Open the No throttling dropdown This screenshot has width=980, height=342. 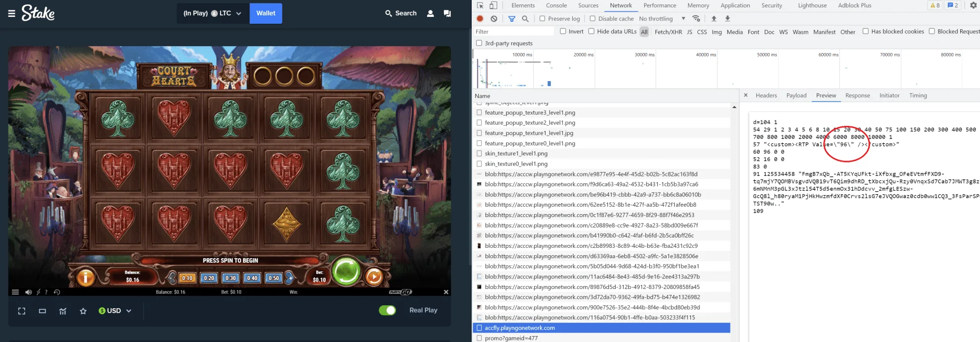[662, 19]
